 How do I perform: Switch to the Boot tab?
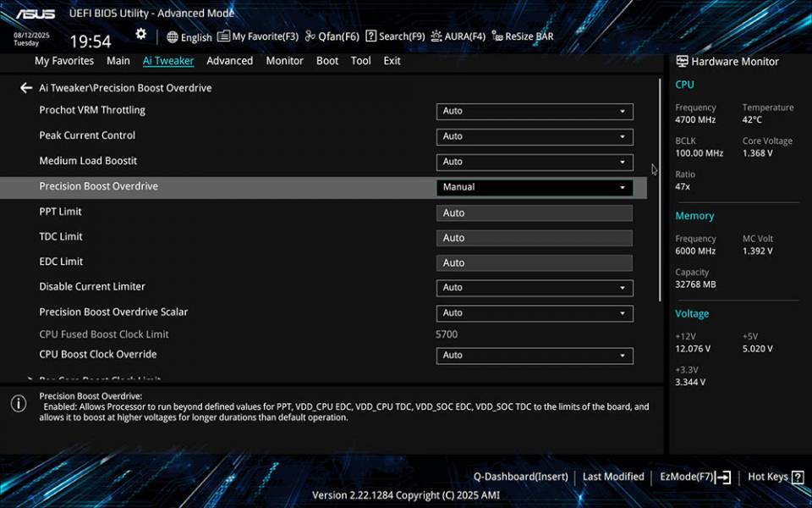tap(327, 60)
